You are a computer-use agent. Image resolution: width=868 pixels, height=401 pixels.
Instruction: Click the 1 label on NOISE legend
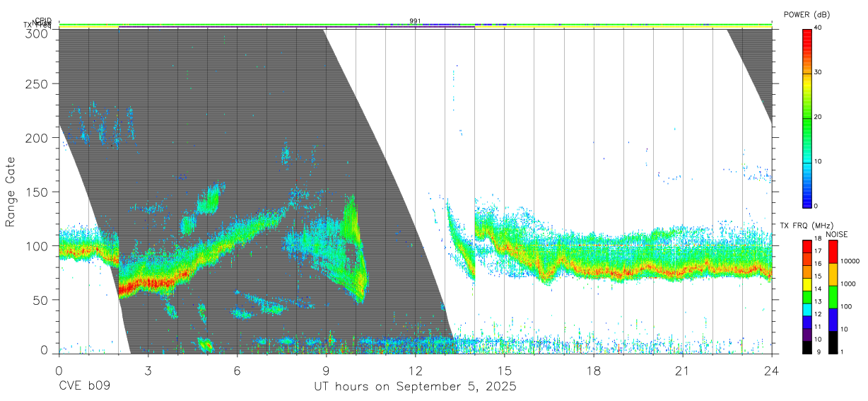(842, 351)
